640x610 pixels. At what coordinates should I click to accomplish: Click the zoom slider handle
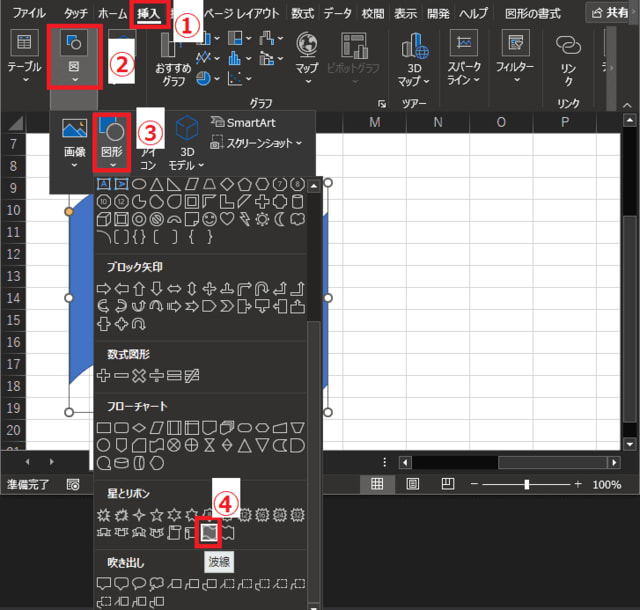[x=526, y=484]
